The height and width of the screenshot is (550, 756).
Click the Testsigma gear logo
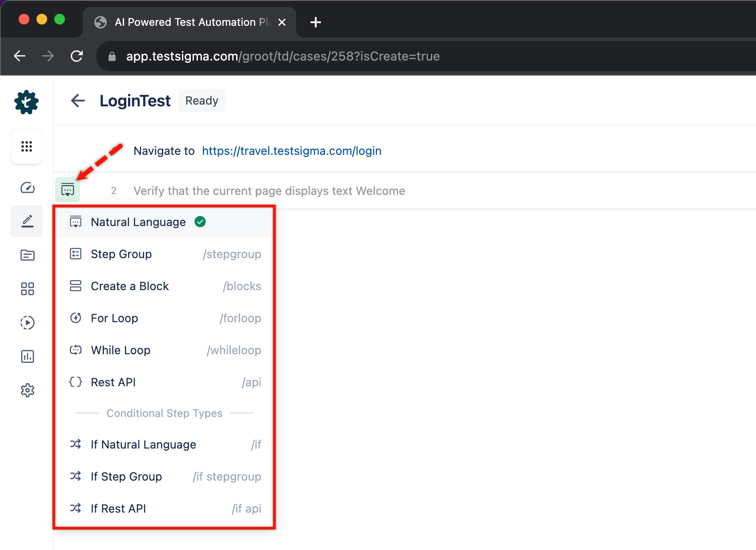(x=27, y=102)
